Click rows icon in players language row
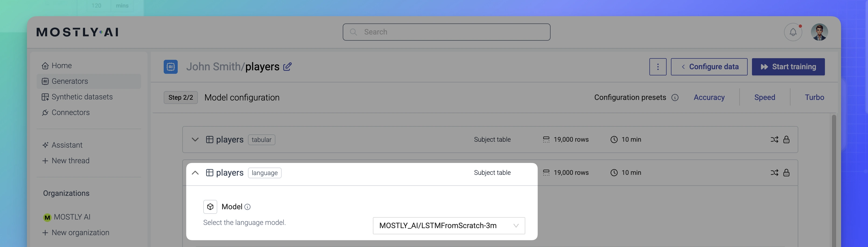The image size is (868, 247). coord(546,173)
